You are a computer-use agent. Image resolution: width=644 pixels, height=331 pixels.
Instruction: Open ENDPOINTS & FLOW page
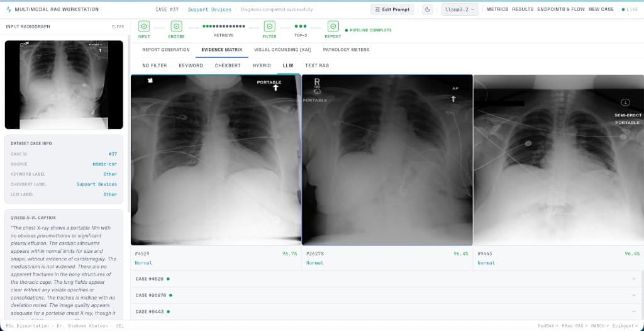561,9
